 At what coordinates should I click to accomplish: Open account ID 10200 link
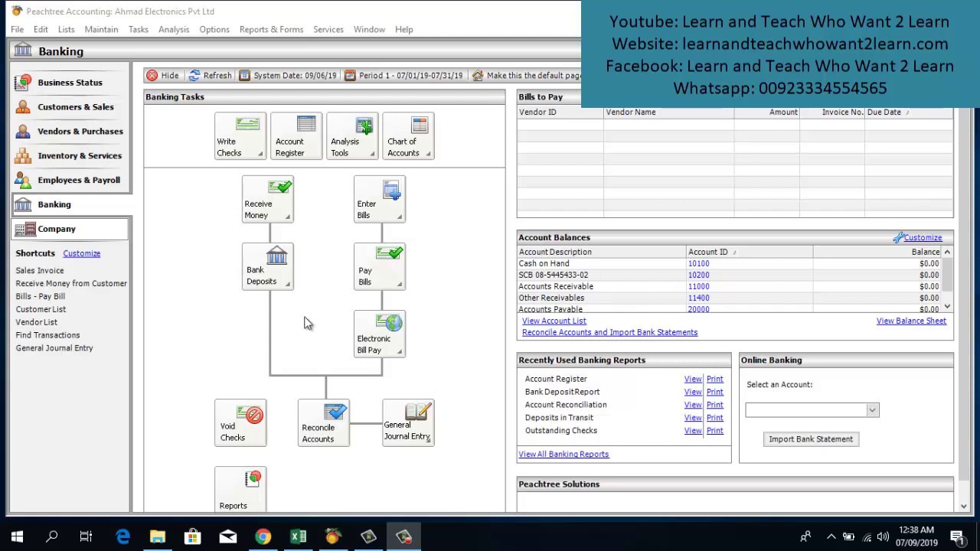pyautogui.click(x=698, y=275)
